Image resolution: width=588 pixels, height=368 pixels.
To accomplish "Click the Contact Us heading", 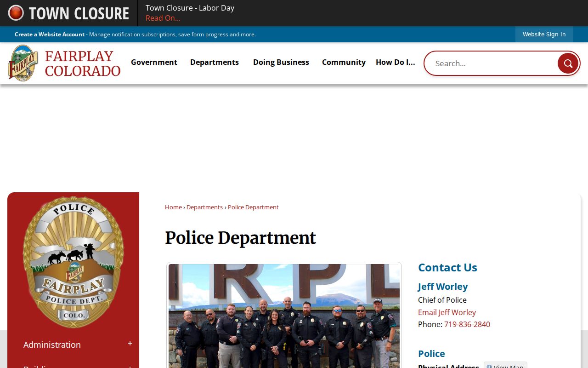I will click(447, 267).
